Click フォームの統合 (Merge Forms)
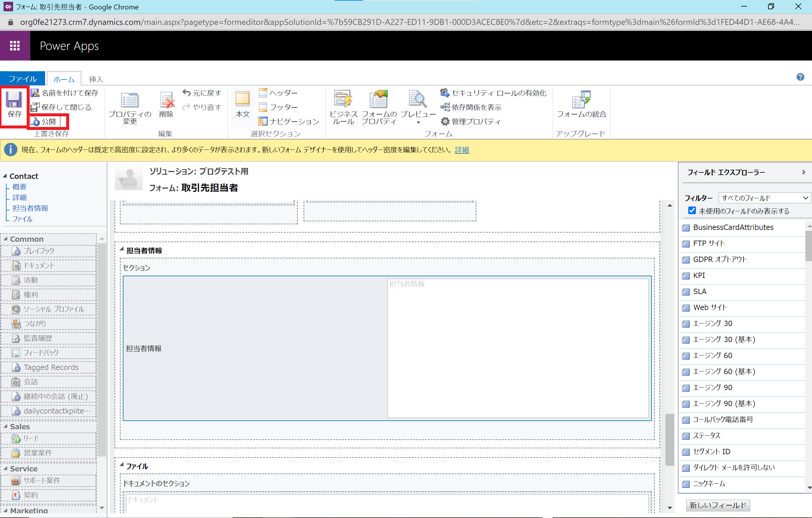The width and height of the screenshot is (812, 518). tap(581, 105)
